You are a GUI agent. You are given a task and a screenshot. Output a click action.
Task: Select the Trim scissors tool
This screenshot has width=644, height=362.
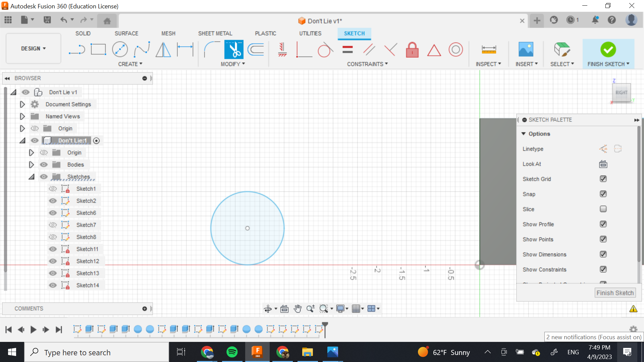point(234,50)
